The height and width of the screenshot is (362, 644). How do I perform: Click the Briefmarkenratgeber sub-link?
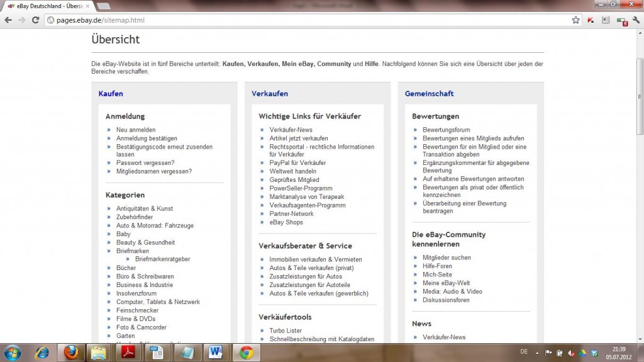(163, 259)
